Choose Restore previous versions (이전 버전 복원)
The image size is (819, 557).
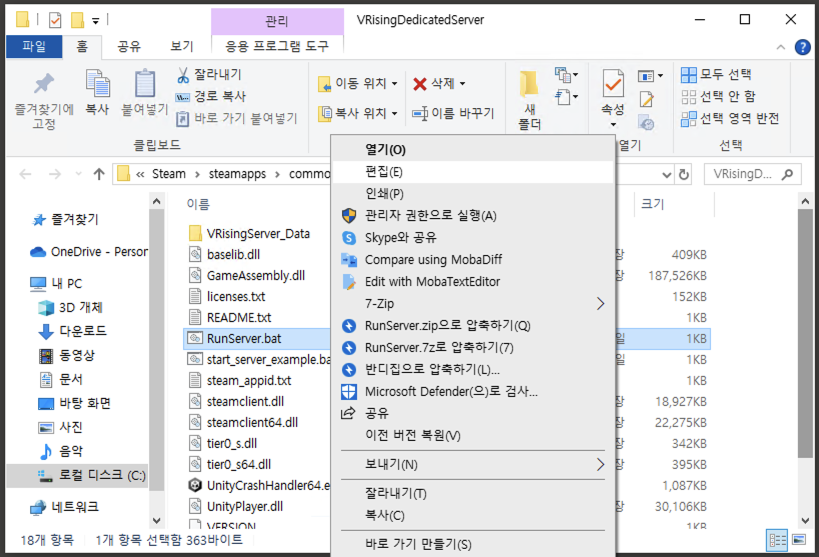click(x=473, y=435)
